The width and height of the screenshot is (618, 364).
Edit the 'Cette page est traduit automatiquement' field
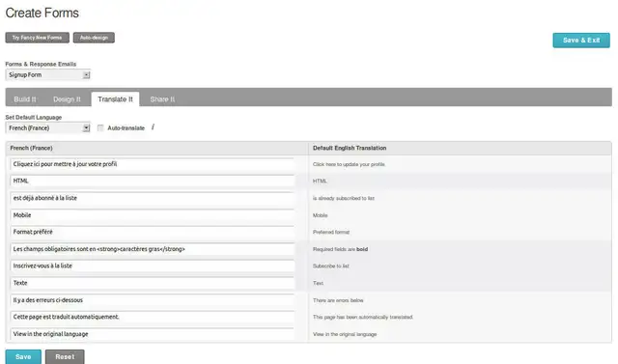pos(153,317)
